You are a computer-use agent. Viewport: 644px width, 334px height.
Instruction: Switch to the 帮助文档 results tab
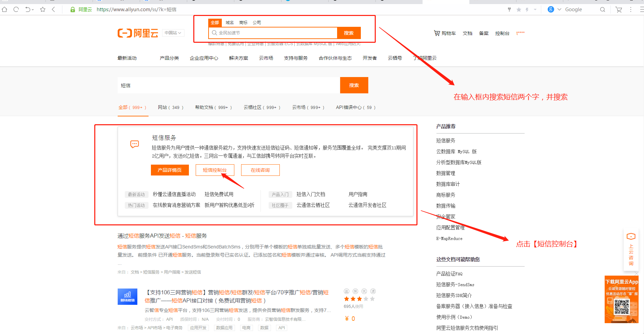click(x=204, y=107)
